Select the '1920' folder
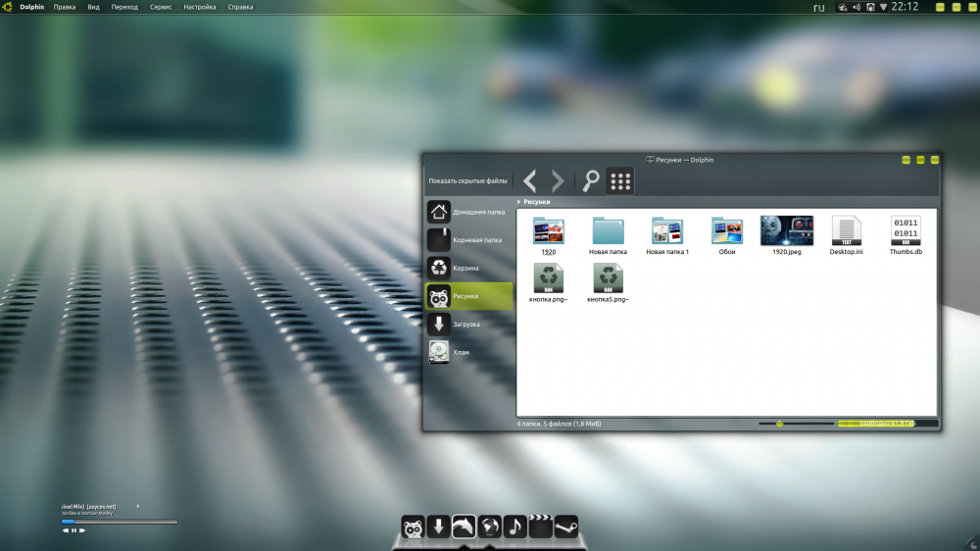 548,235
